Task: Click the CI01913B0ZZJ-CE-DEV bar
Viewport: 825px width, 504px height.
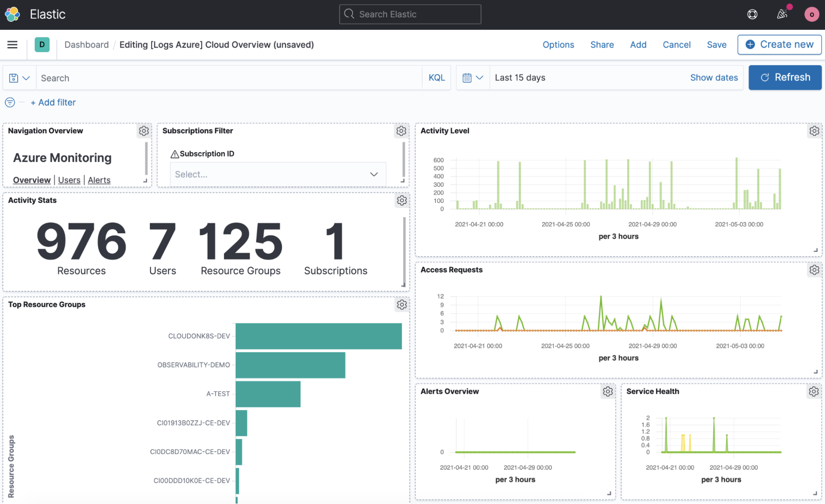Action: coord(241,423)
